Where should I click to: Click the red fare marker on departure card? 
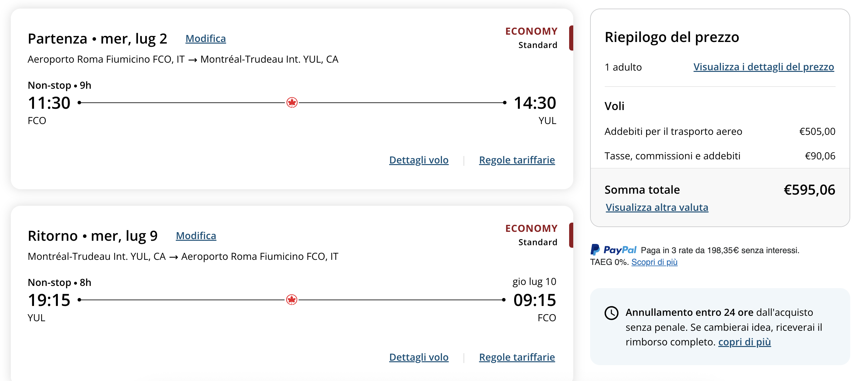click(571, 38)
